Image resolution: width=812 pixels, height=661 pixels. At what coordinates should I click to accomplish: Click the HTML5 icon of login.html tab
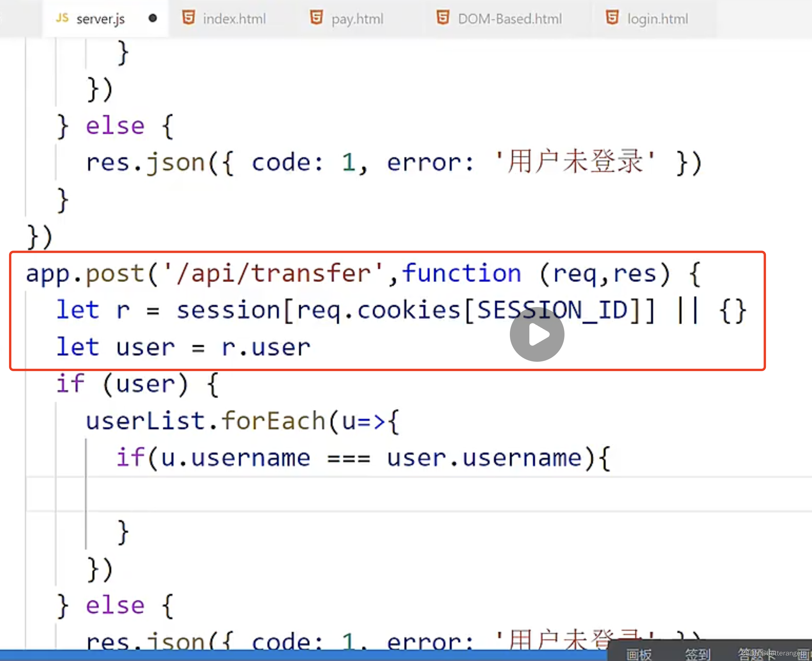tap(612, 18)
